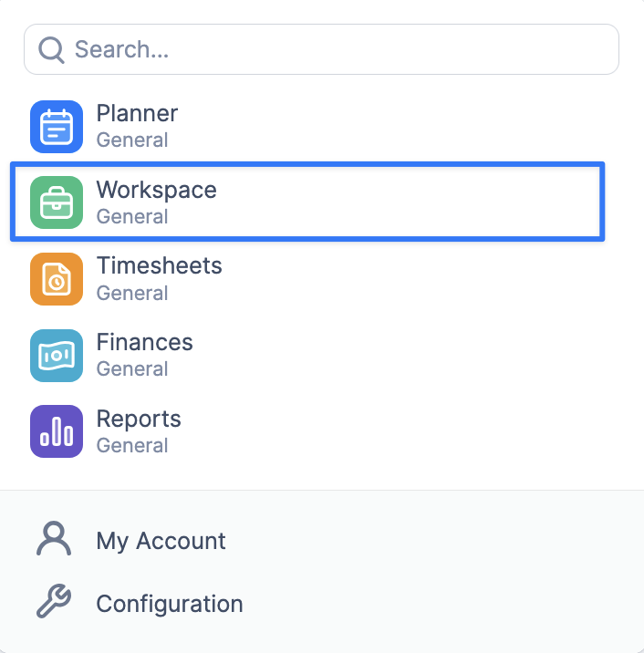Open the Reports label text
Image resolution: width=644 pixels, height=653 pixels.
[x=139, y=419]
